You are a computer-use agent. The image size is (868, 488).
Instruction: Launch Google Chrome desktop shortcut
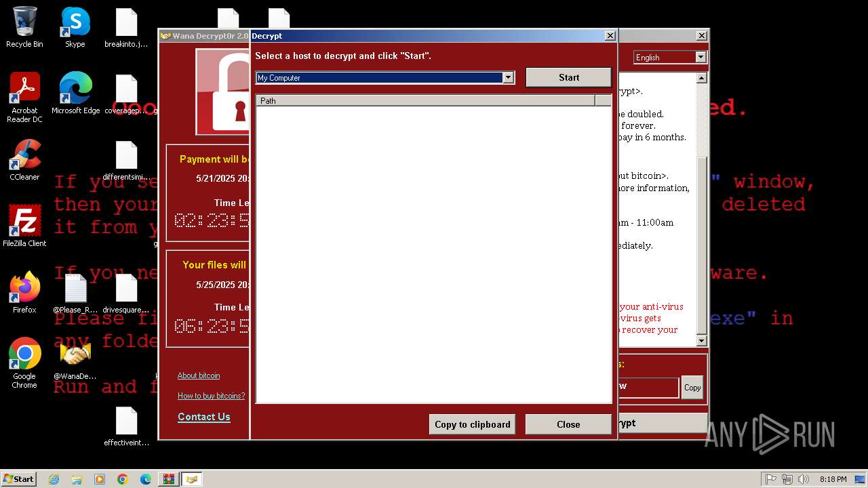tap(24, 363)
